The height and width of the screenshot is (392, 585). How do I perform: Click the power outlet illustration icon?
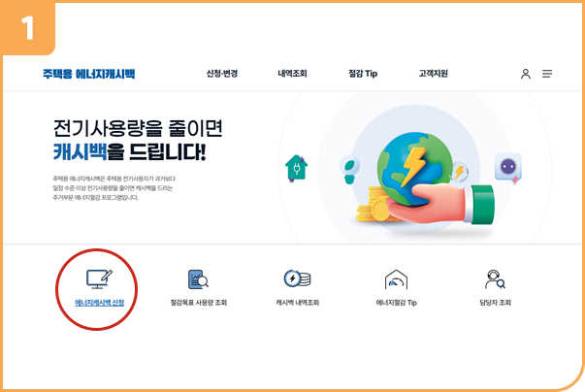coord(508,168)
